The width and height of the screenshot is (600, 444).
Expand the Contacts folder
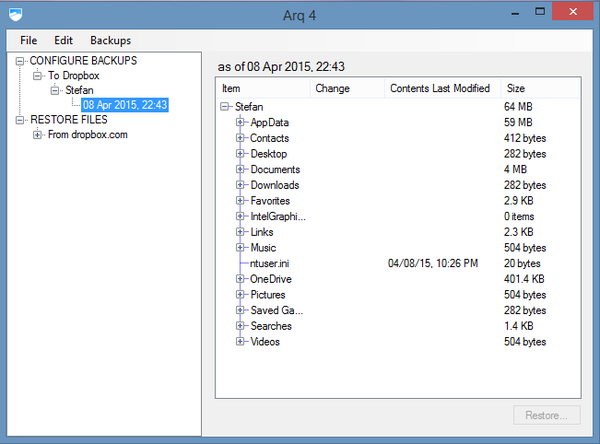pyautogui.click(x=240, y=138)
